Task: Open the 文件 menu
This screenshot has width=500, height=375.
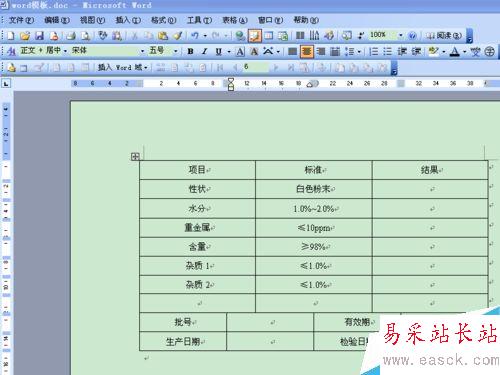Action: pyautogui.click(x=21, y=20)
